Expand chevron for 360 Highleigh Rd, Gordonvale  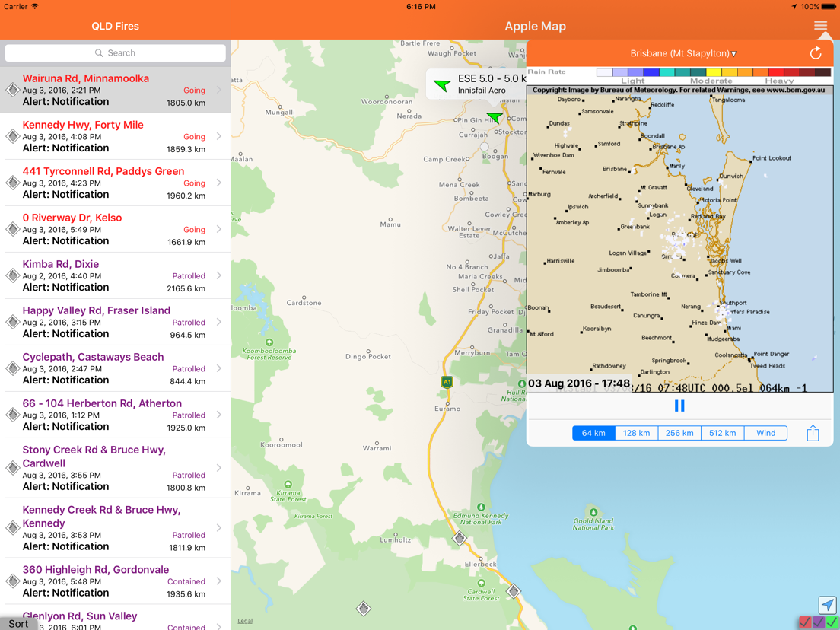[219, 581]
